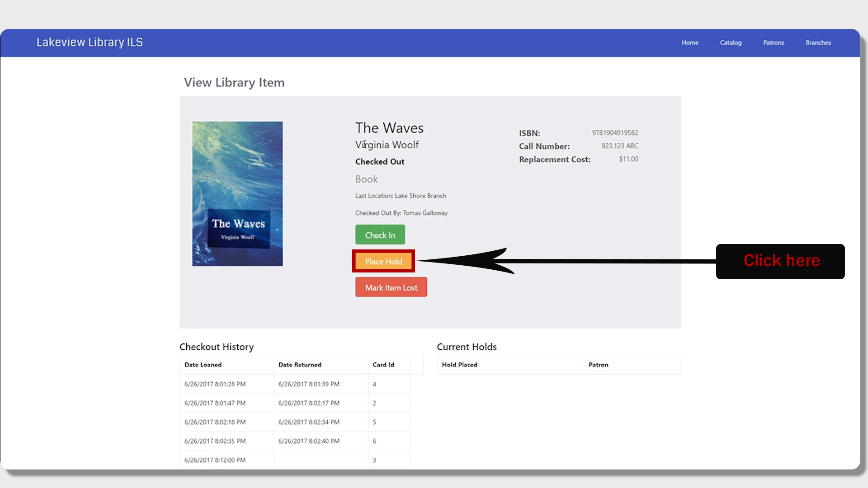Screen dimensions: 868x488
Task: Click the title text 'The Waves'
Action: coord(389,128)
